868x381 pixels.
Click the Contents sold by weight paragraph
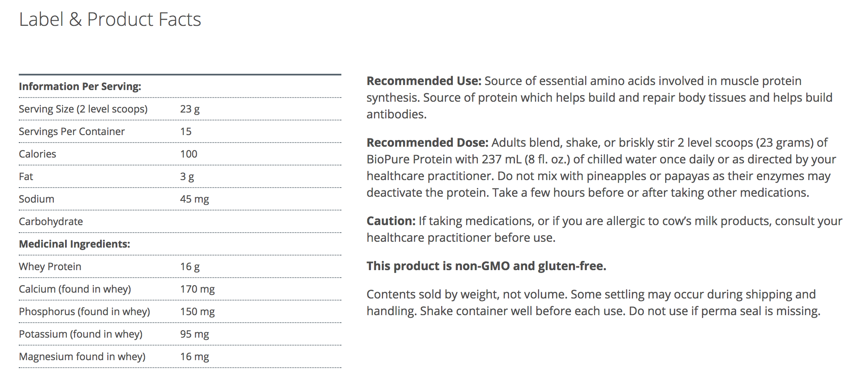point(593,303)
